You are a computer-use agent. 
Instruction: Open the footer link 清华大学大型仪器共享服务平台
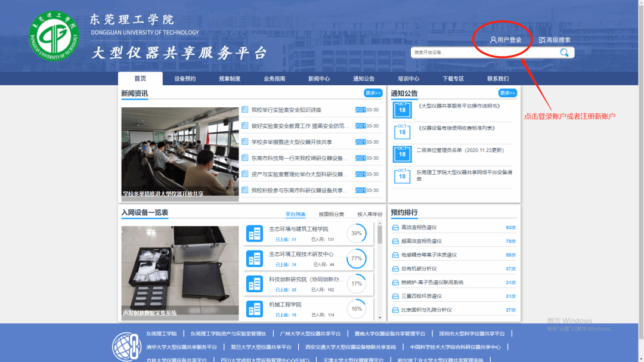181,347
